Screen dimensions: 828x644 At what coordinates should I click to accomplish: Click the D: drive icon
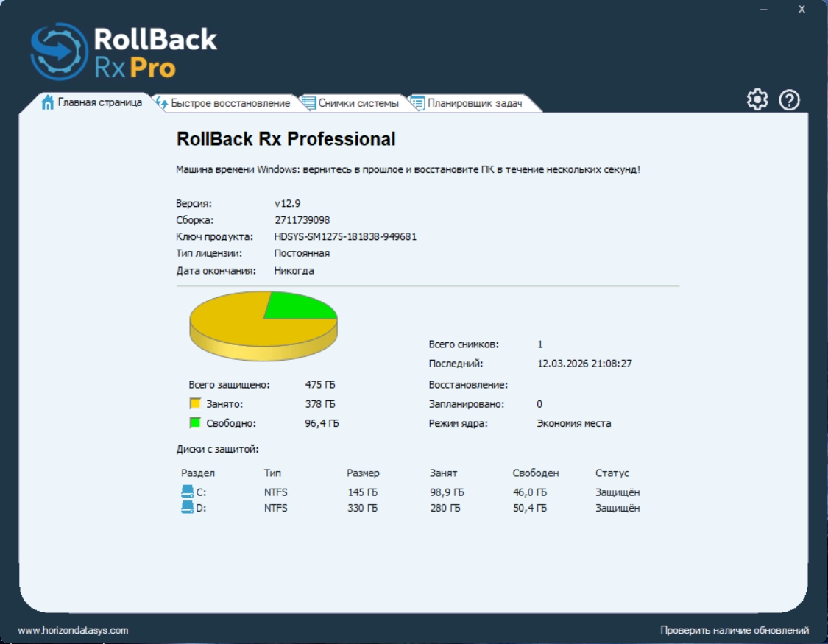tap(188, 507)
